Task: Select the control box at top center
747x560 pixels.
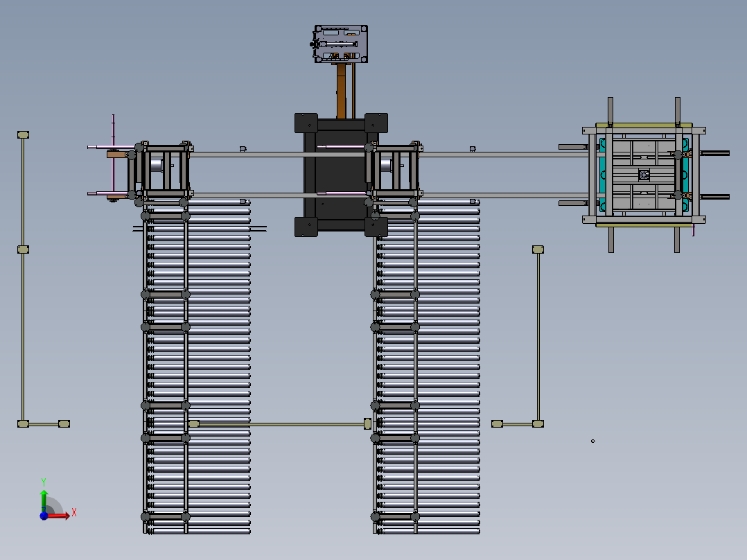Action: tap(340, 44)
